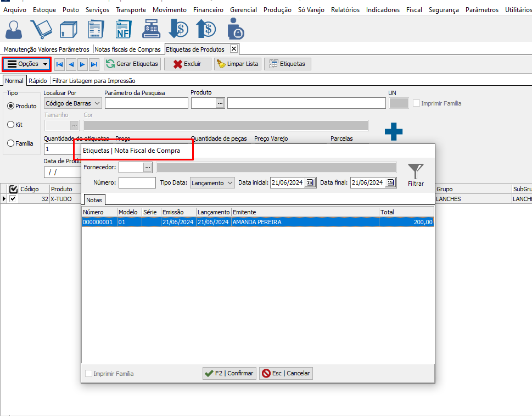The width and height of the screenshot is (532, 416).
Task: Select the Kit radio button
Action: [10, 125]
